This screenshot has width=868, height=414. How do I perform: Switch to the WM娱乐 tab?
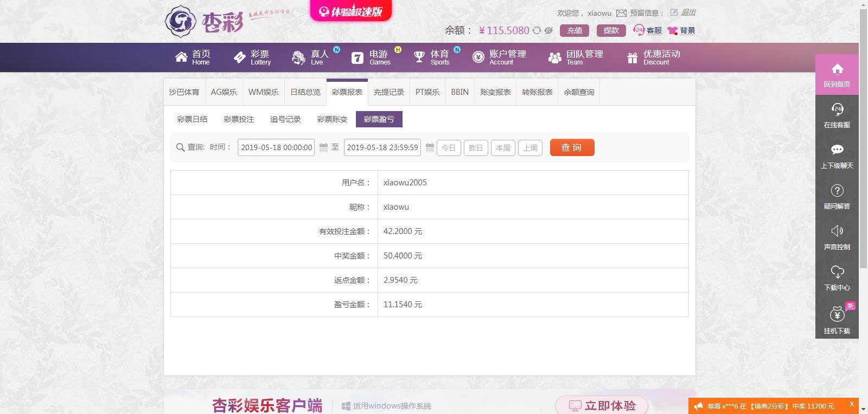pos(264,92)
